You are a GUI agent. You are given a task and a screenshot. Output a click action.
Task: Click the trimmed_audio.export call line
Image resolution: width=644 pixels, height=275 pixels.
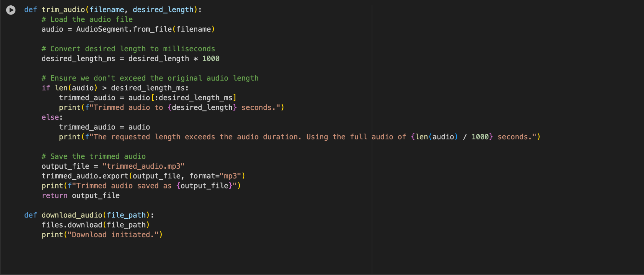(143, 176)
